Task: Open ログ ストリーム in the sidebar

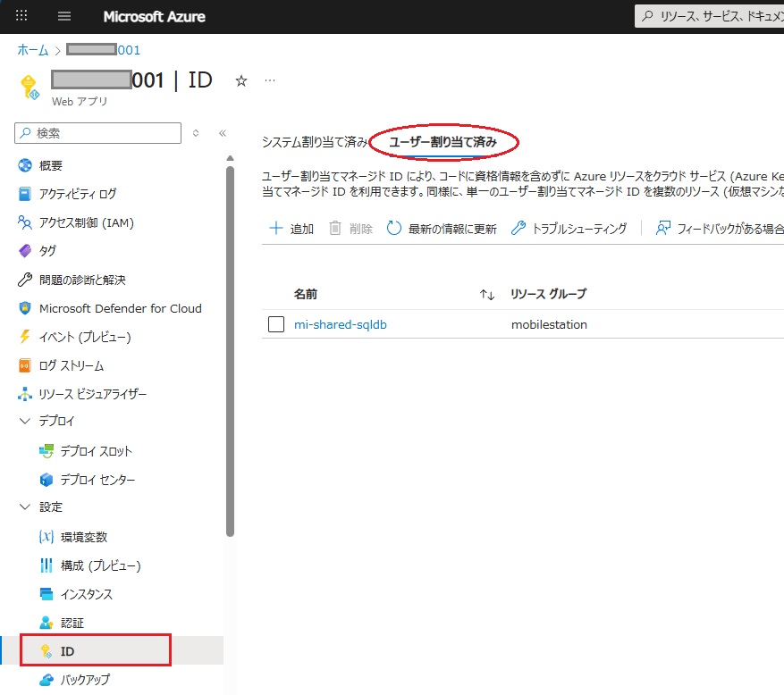Action: click(72, 365)
